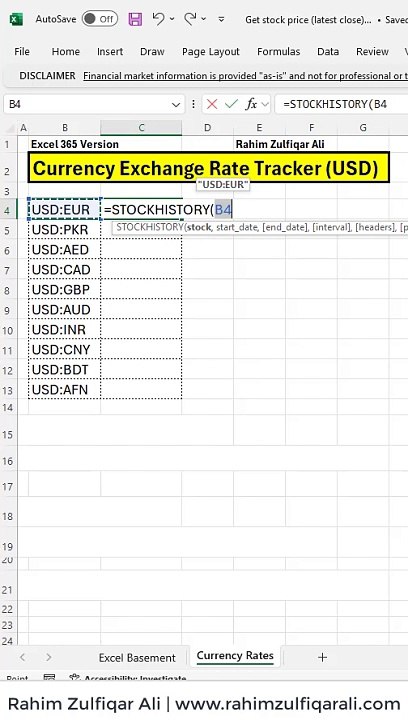The height and width of the screenshot is (720, 408).
Task: Open the Draw ribbon tab
Action: coord(152,52)
